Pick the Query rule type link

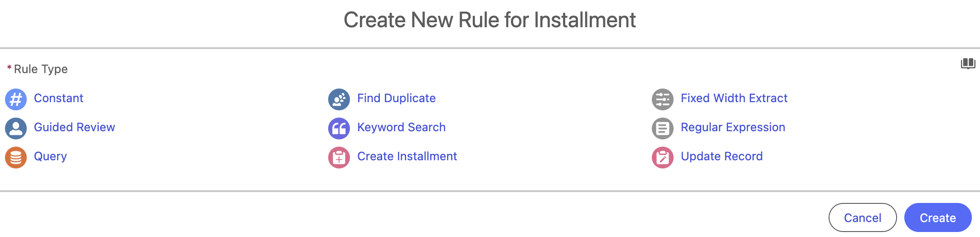click(x=50, y=156)
